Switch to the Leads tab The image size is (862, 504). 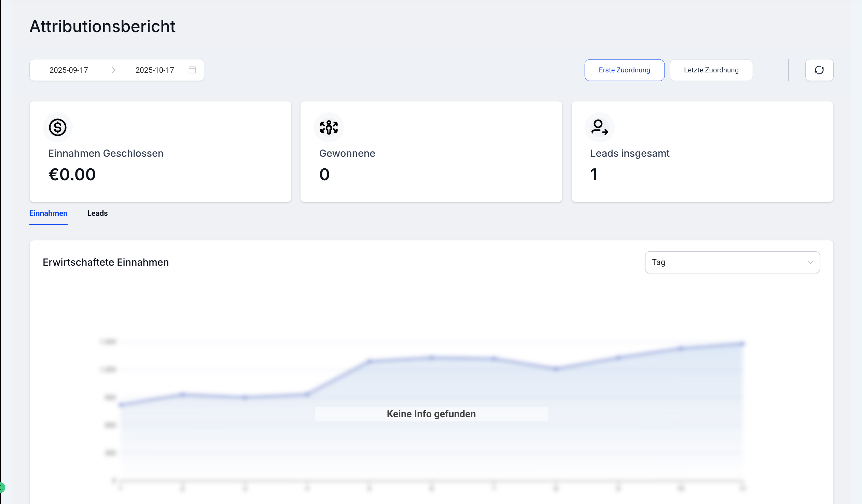click(x=97, y=213)
